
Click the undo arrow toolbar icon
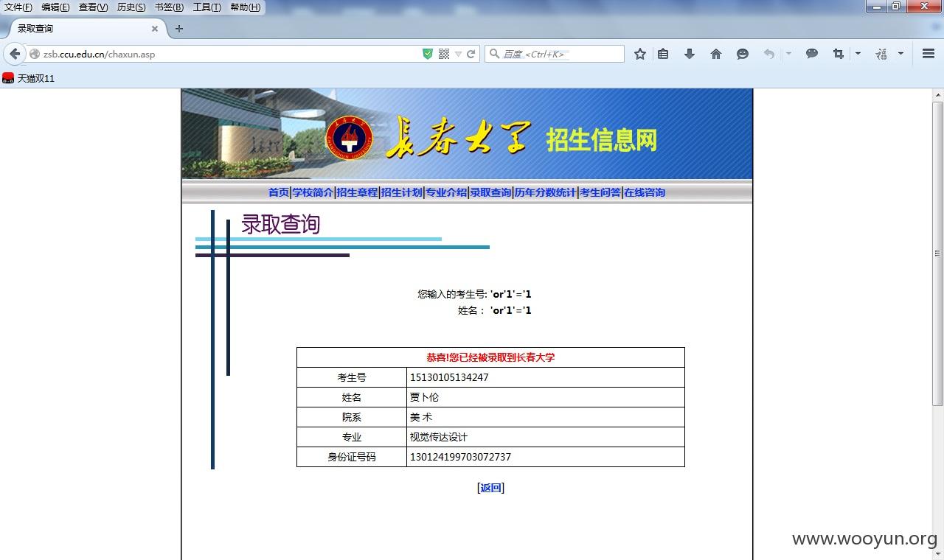[769, 54]
